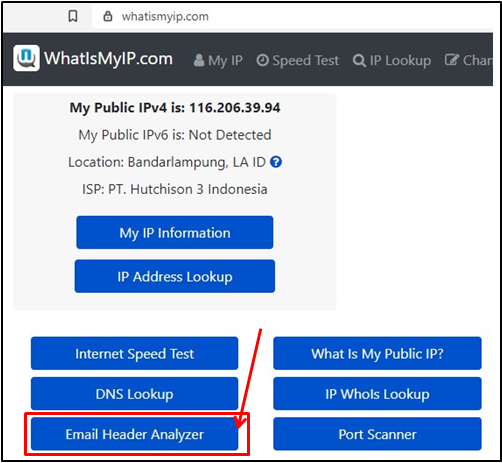Launch the Port Scanner tool
Image resolution: width=502 pixels, height=463 pixels.
(377, 434)
